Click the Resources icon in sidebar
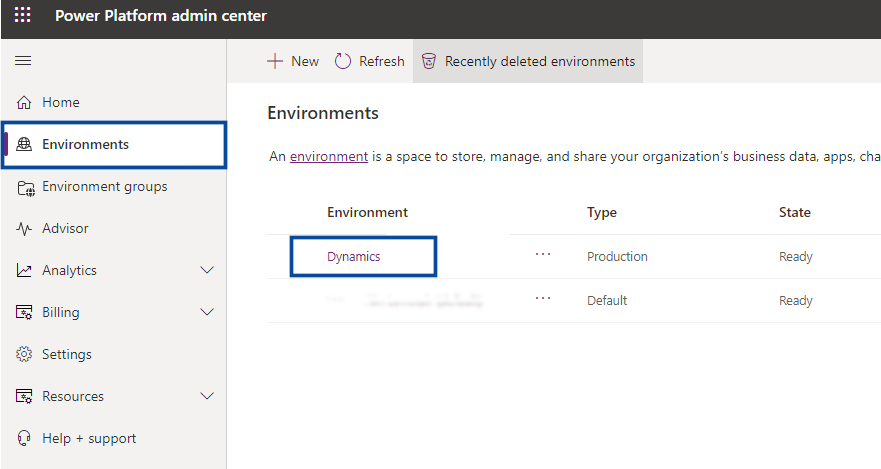The width and height of the screenshot is (881, 469). coord(24,397)
